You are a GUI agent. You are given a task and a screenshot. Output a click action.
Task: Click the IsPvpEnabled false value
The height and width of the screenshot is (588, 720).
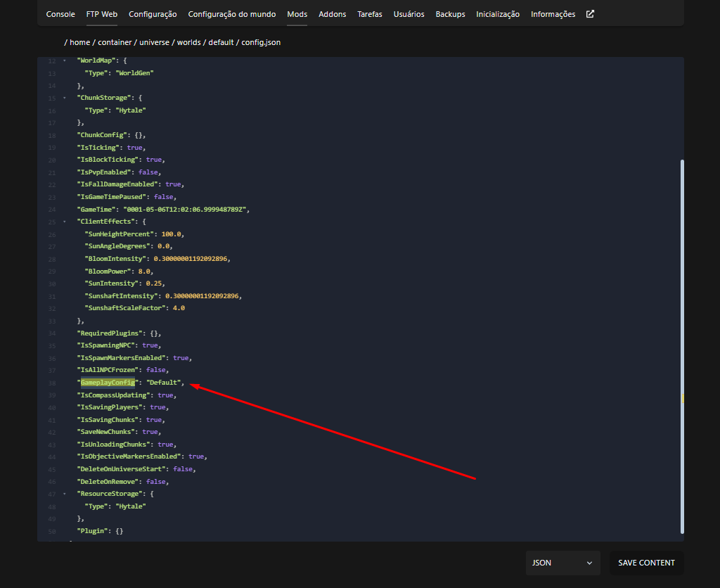(x=148, y=172)
